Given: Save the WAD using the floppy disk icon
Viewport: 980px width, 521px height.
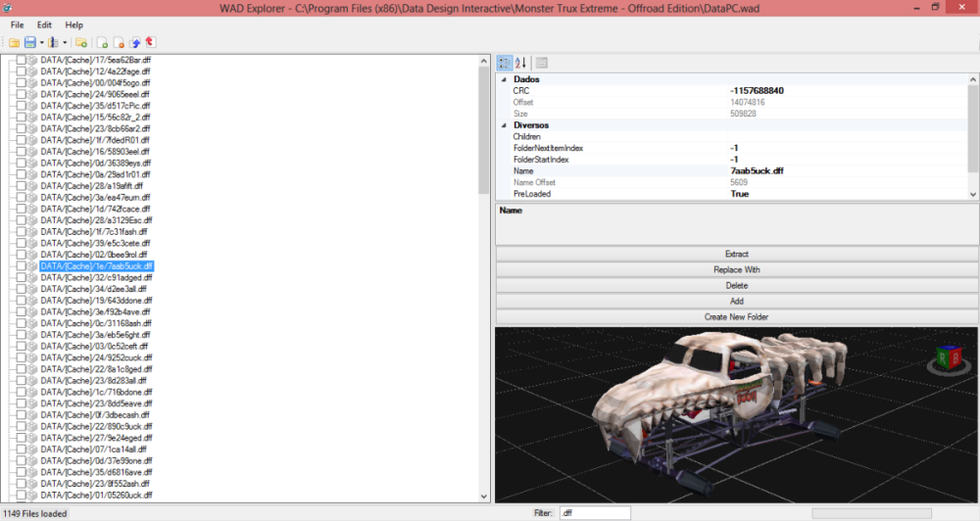Looking at the screenshot, I should 30,42.
